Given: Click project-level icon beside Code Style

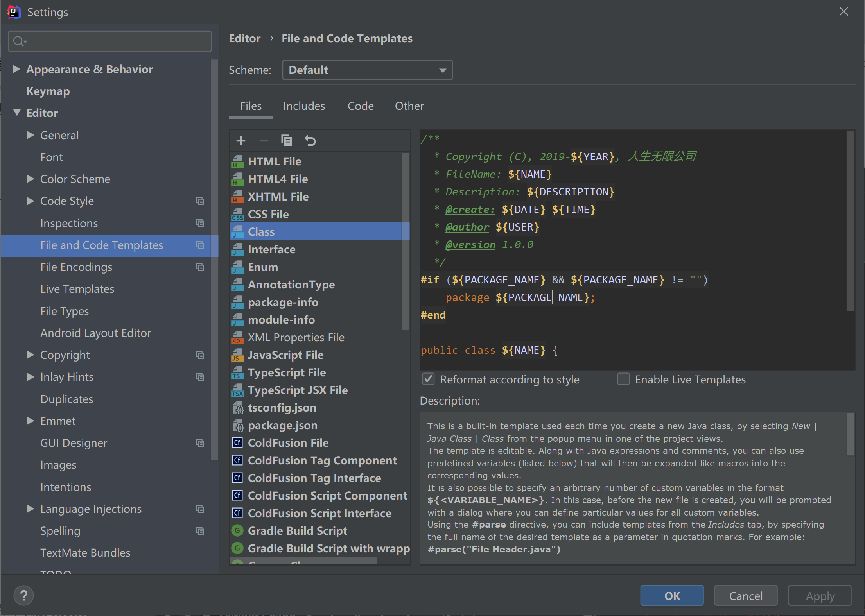Looking at the screenshot, I should [x=200, y=201].
